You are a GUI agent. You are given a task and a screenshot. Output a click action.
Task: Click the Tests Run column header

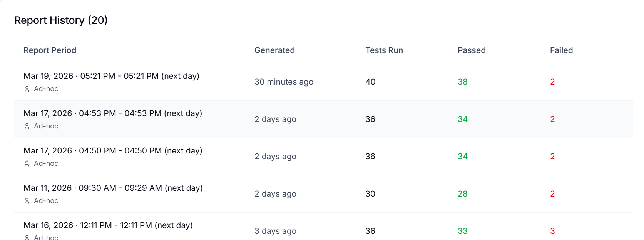pyautogui.click(x=384, y=50)
